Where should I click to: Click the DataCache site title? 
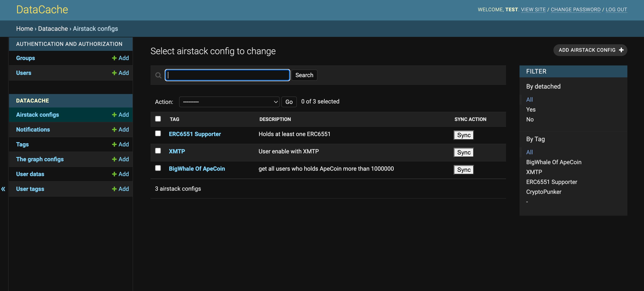pos(42,9)
